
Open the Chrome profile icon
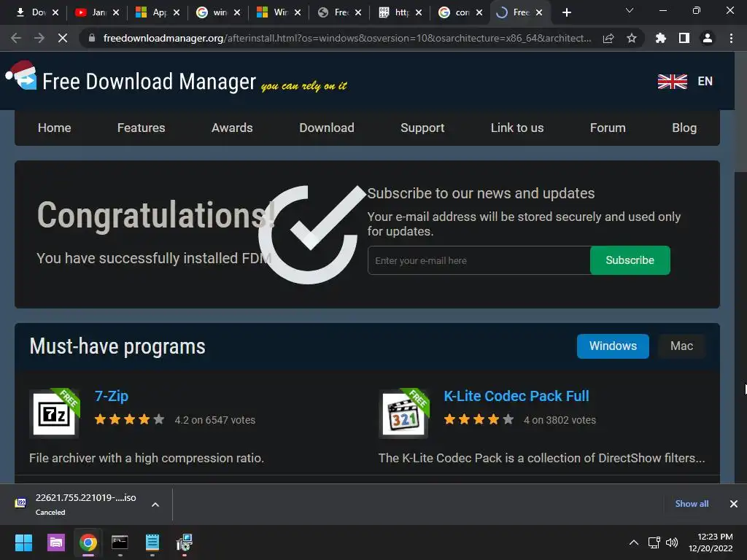click(x=708, y=38)
